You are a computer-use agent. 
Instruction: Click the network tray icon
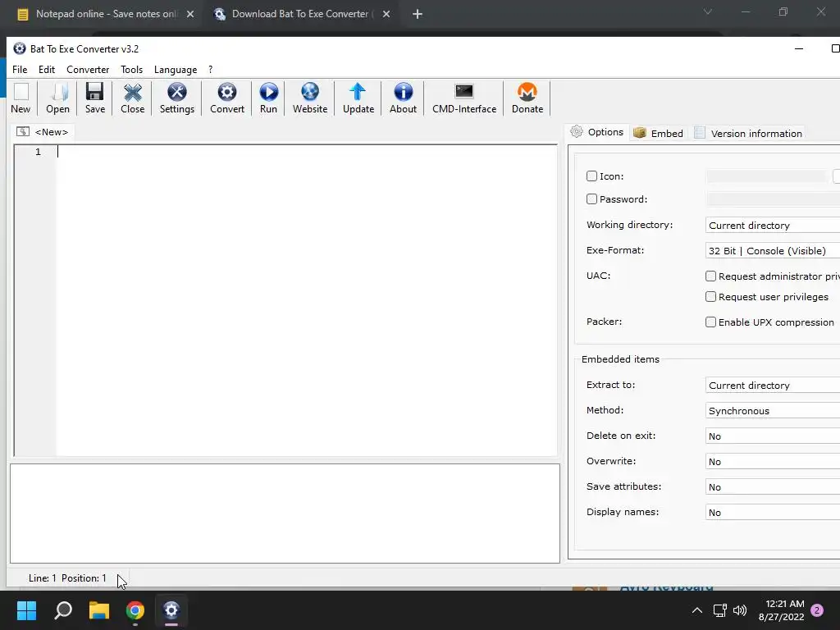tap(719, 610)
